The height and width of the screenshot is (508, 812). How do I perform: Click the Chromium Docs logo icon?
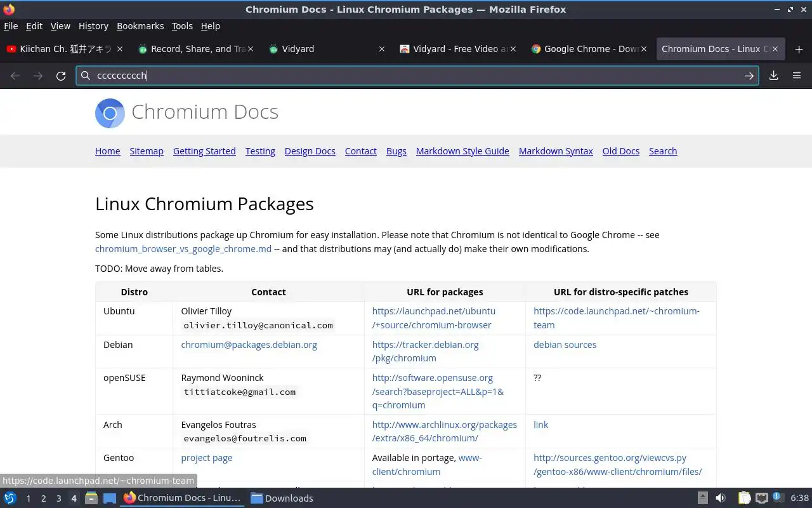[x=110, y=113]
